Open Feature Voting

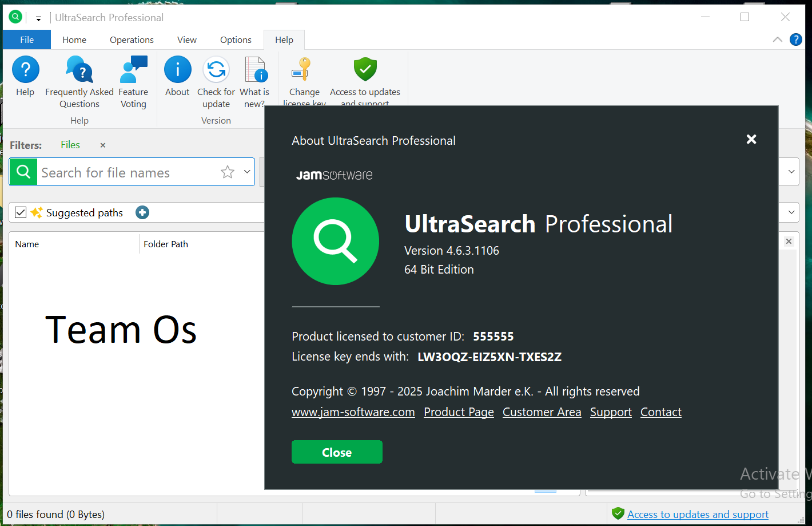[x=133, y=82]
